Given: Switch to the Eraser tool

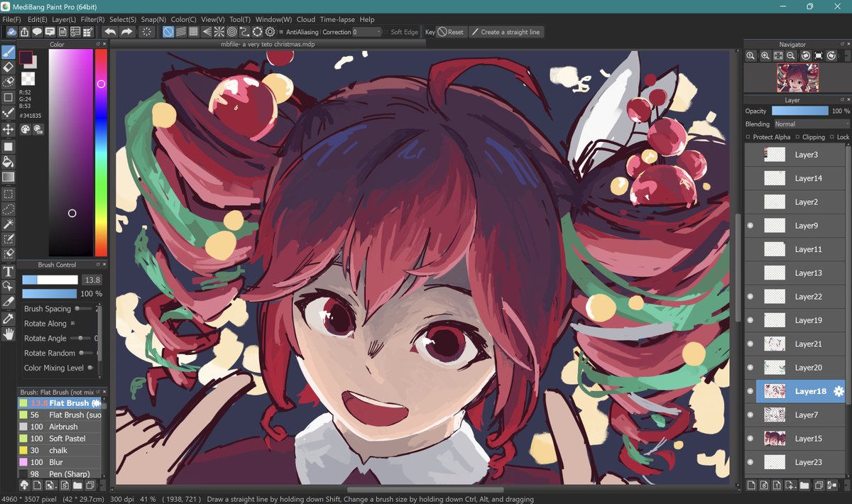Looking at the screenshot, I should 9,66.
